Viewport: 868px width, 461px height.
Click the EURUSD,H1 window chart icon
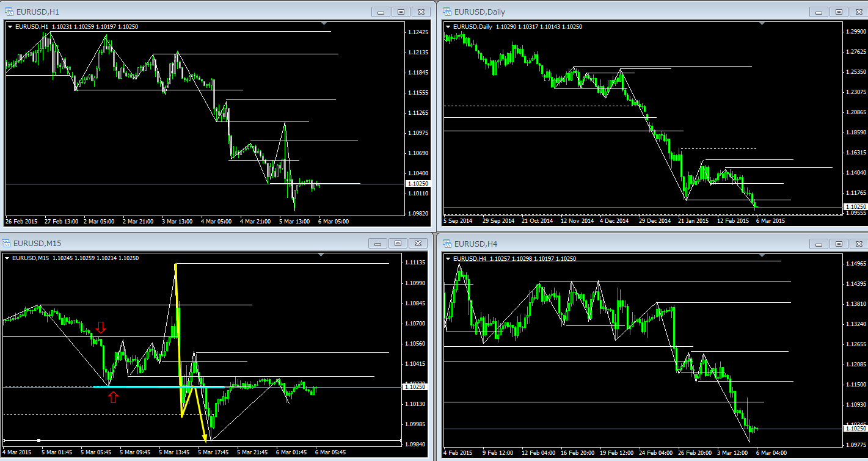pyautogui.click(x=9, y=12)
